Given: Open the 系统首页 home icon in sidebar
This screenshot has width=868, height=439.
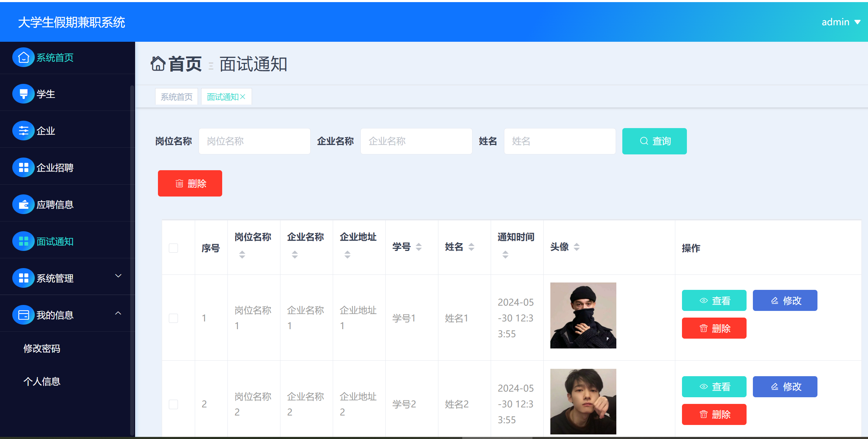Looking at the screenshot, I should (x=23, y=57).
